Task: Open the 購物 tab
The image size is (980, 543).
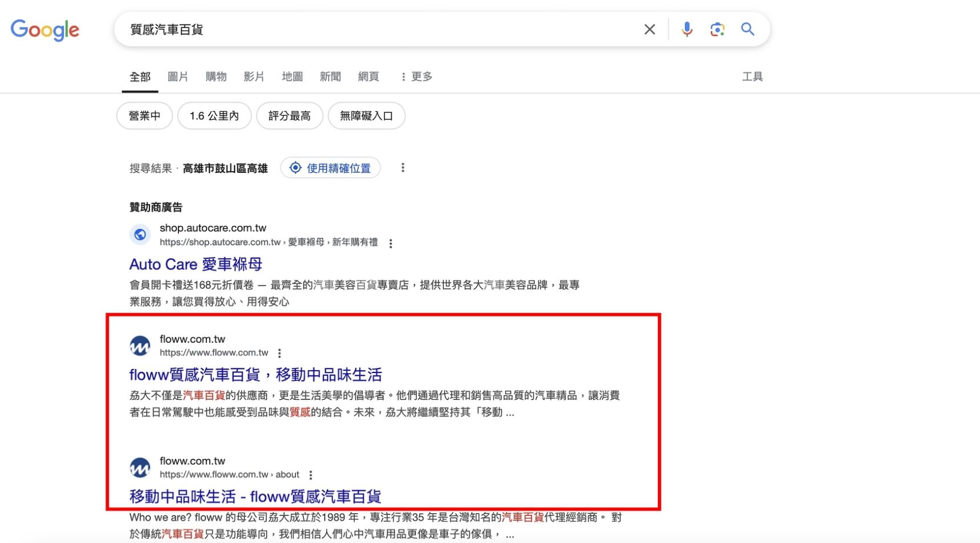Action: point(216,76)
